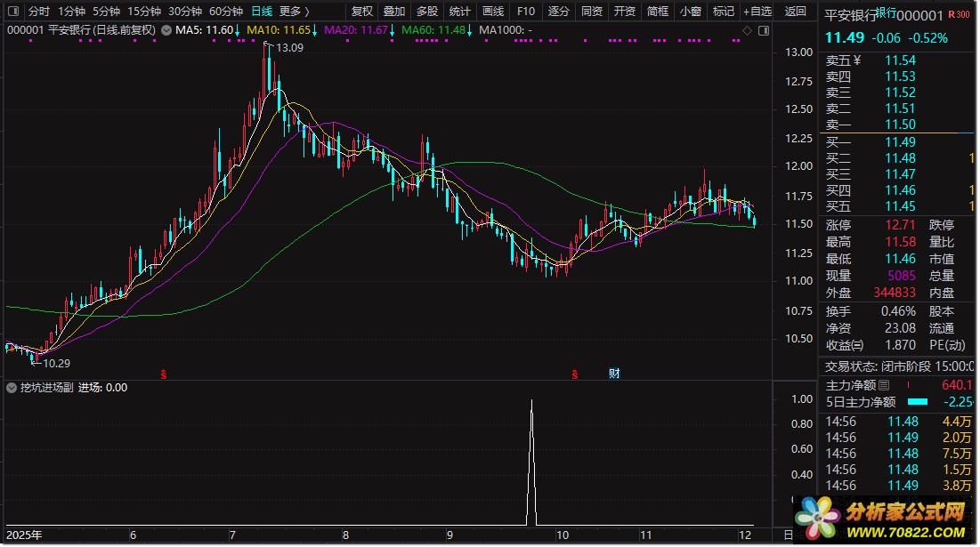
Task: Expand the 更多 time period options
Action: (x=294, y=12)
